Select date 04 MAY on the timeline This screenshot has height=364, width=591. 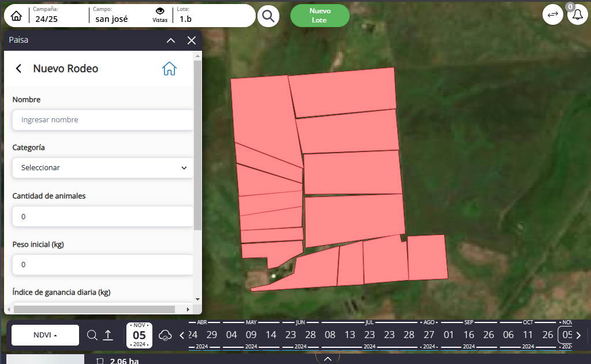click(x=231, y=335)
